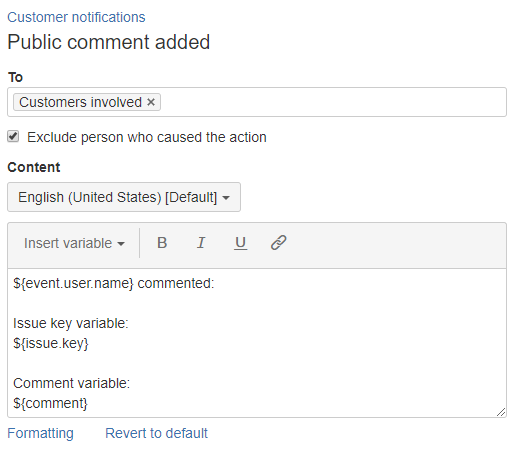Click Revert to default link
The height and width of the screenshot is (450, 522).
[x=156, y=433]
